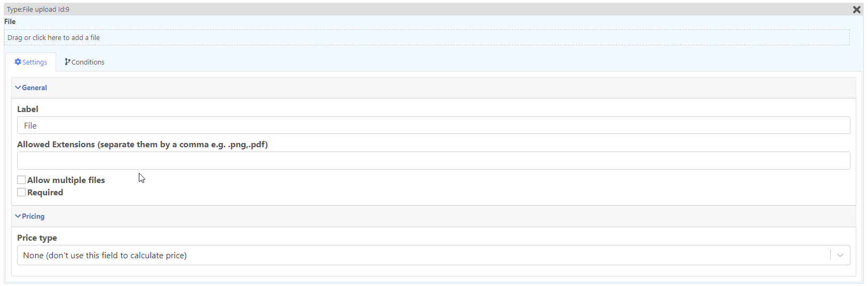Click the drag or click file upload area

427,37
